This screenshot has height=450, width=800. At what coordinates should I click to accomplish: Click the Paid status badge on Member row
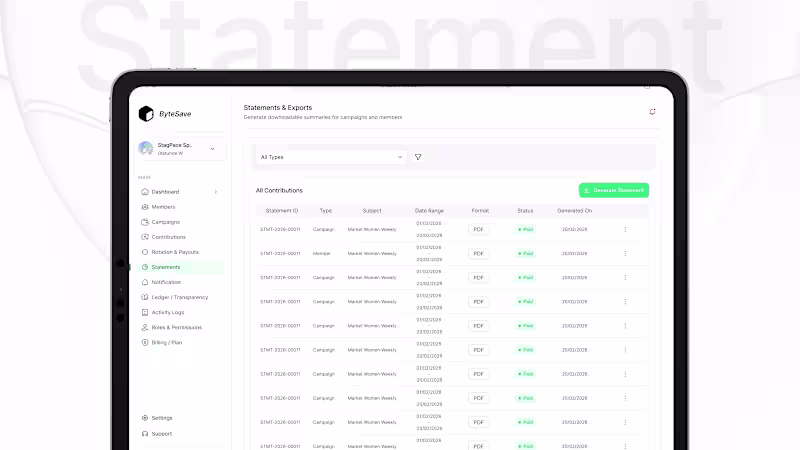click(525, 254)
